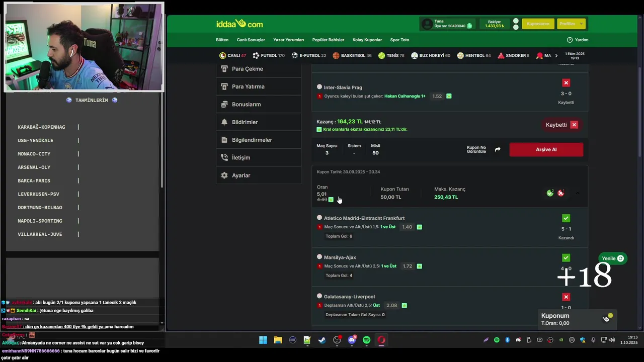Open the Profilim dropdown
The image size is (644, 362).
571,24
